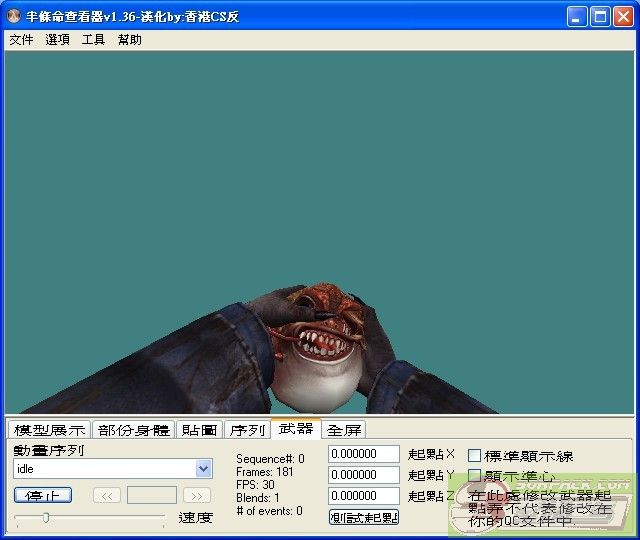Viewport: 640px width, 540px height.
Task: Switch to the 部份身體 tab
Action: 134,430
